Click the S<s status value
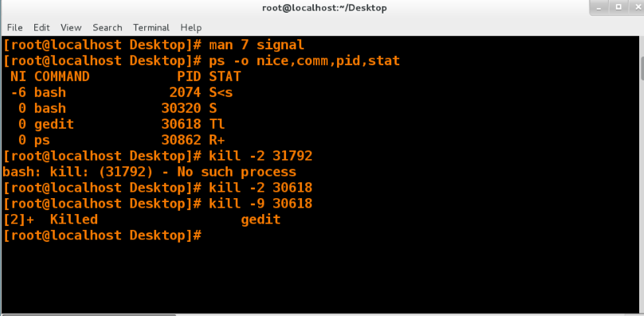Screen dimensions: 644x316 (221, 92)
